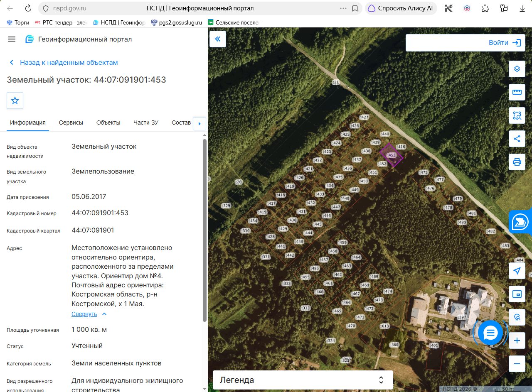Viewport: 532px width, 392px height.
Task: Show more tabs with the right arrow
Action: (x=199, y=123)
